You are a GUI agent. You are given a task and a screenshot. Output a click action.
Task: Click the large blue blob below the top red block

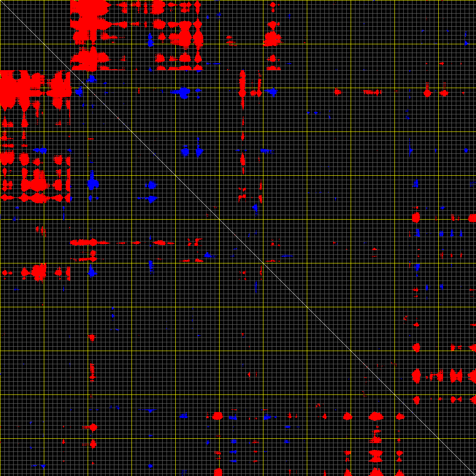pyautogui.click(x=184, y=92)
